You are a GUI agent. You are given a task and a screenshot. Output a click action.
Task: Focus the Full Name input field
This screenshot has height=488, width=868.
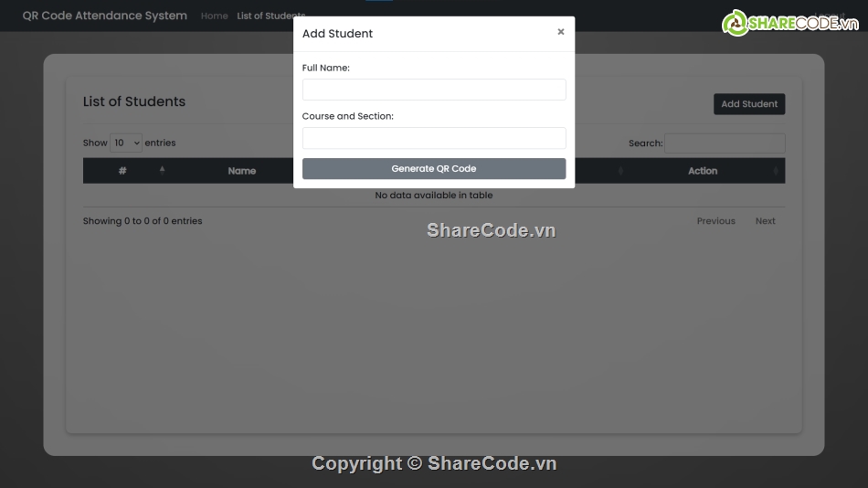434,90
